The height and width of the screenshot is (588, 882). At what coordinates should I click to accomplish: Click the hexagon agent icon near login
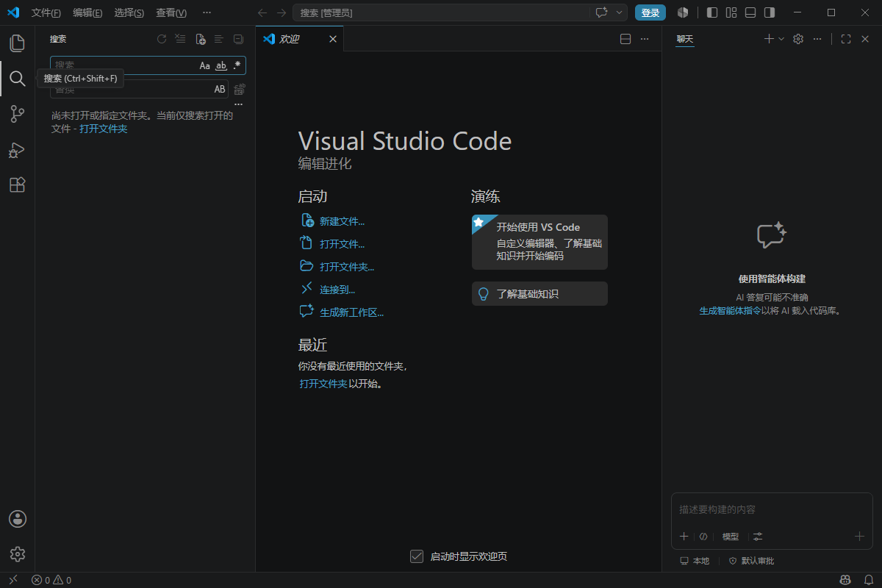point(683,12)
